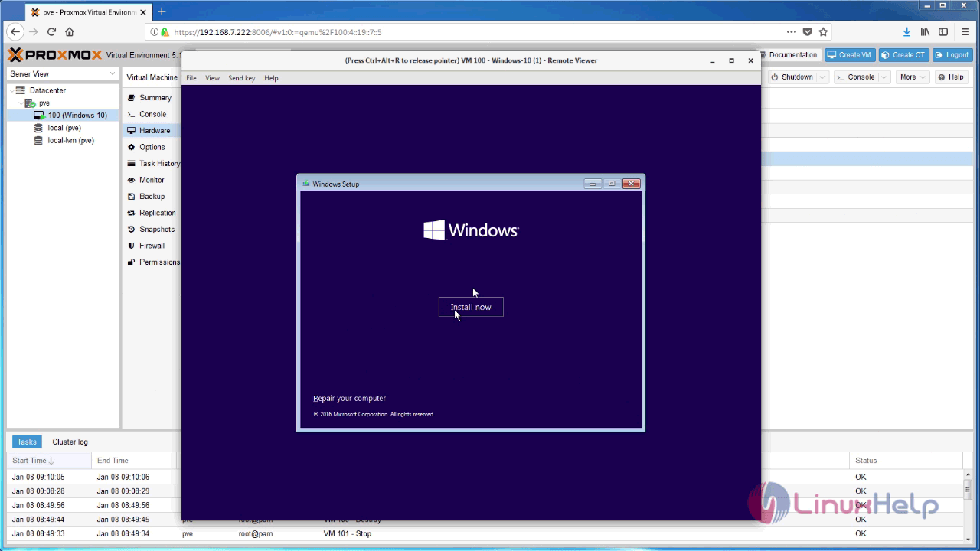Click Create VM button
The image size is (980, 551).
coord(850,55)
